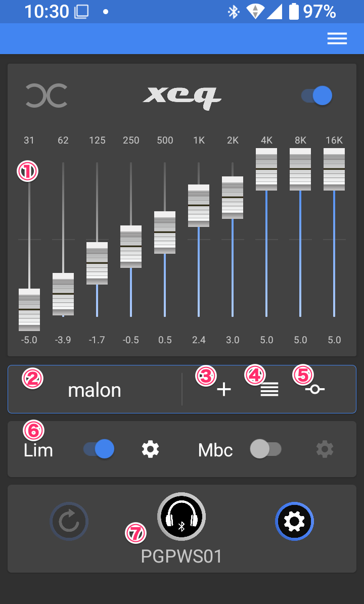Tap the linked-channels icon beside xeq logo
Viewport: 364px width, 604px height.
coord(47,96)
